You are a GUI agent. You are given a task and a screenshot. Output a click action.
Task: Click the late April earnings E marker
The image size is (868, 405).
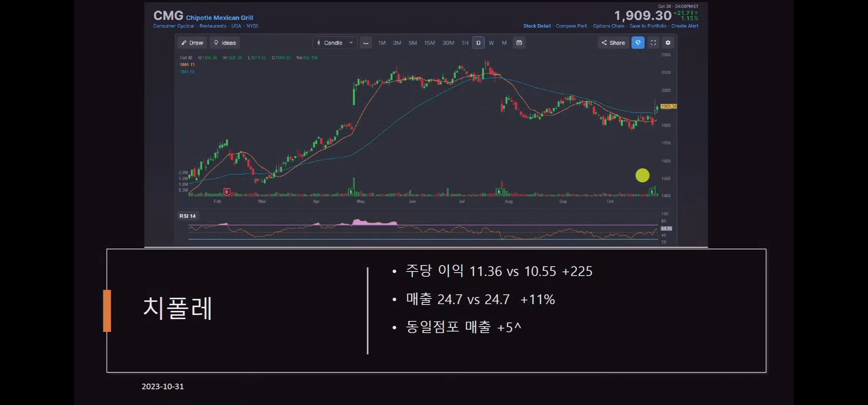tap(351, 192)
